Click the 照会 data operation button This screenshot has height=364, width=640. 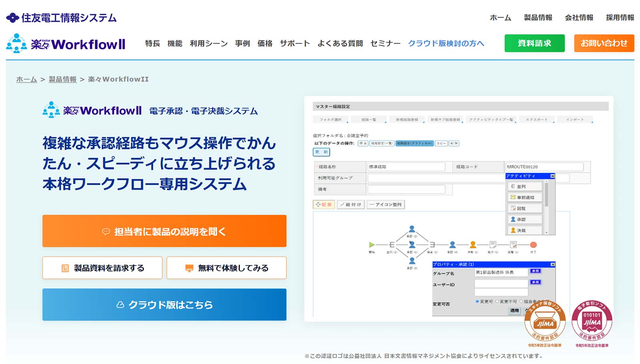coord(363,143)
